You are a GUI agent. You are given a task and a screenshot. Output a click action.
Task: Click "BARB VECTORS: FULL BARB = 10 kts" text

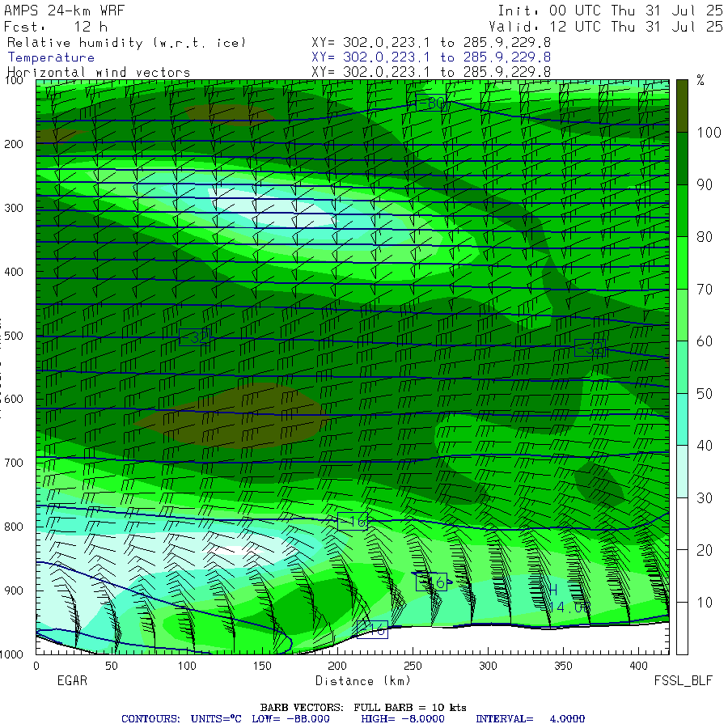[x=363, y=708]
